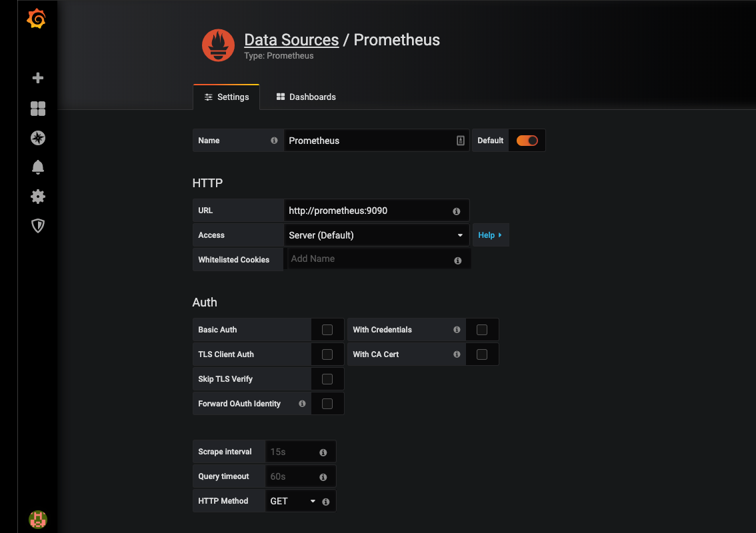Viewport: 756px width, 533px height.
Task: Enable the With Credentials checkbox
Action: coord(481,330)
